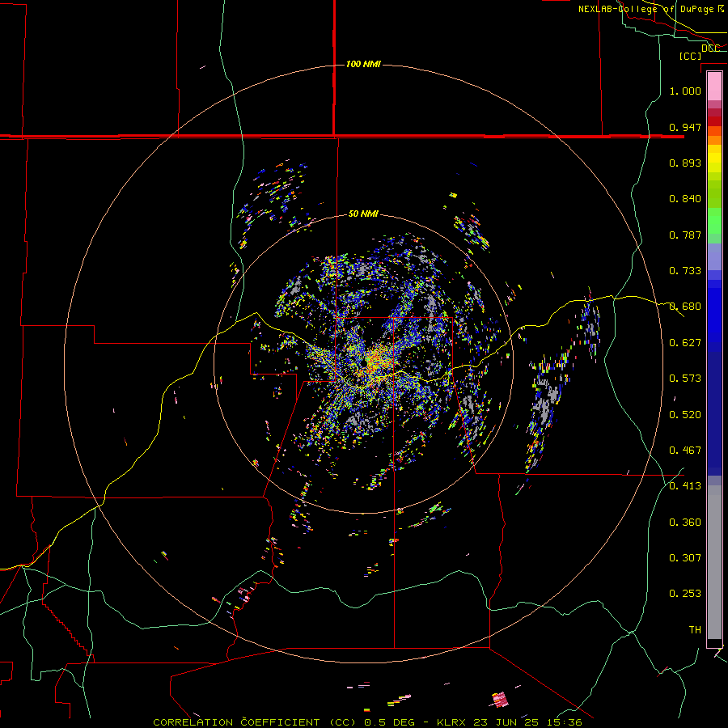
Task: Select the 0.573 scale label
Action: (x=685, y=379)
